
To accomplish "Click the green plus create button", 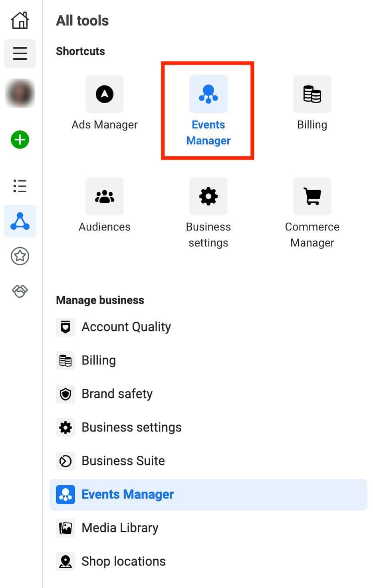I will click(x=20, y=140).
